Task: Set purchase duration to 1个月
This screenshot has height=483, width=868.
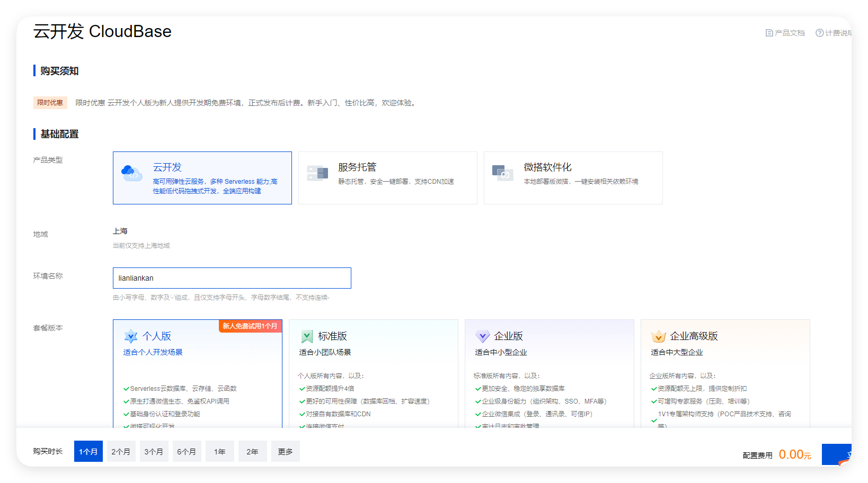Action: 88,451
